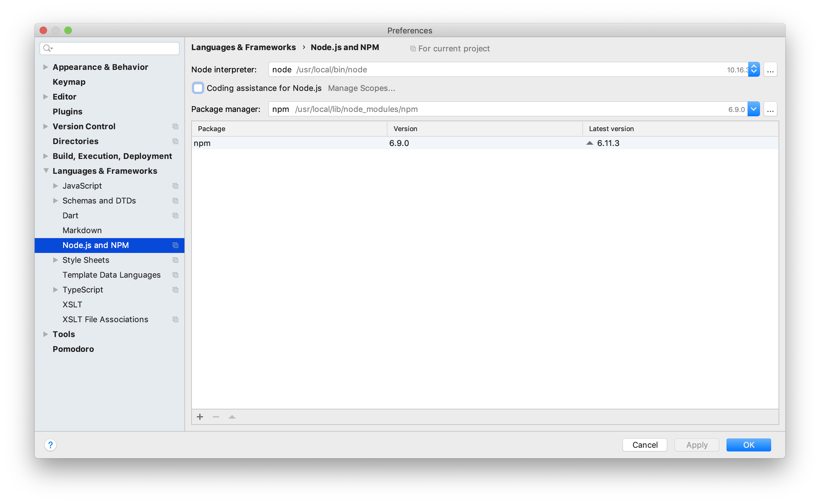
Task: Click the OK button
Action: 749,445
